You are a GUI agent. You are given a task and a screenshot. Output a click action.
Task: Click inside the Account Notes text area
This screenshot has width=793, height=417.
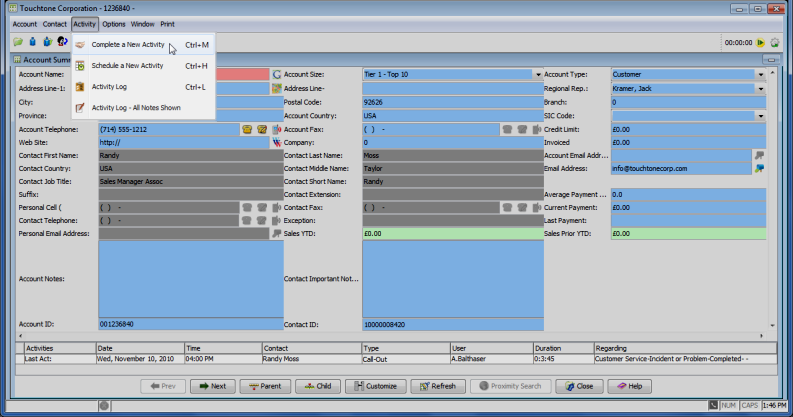(x=191, y=279)
